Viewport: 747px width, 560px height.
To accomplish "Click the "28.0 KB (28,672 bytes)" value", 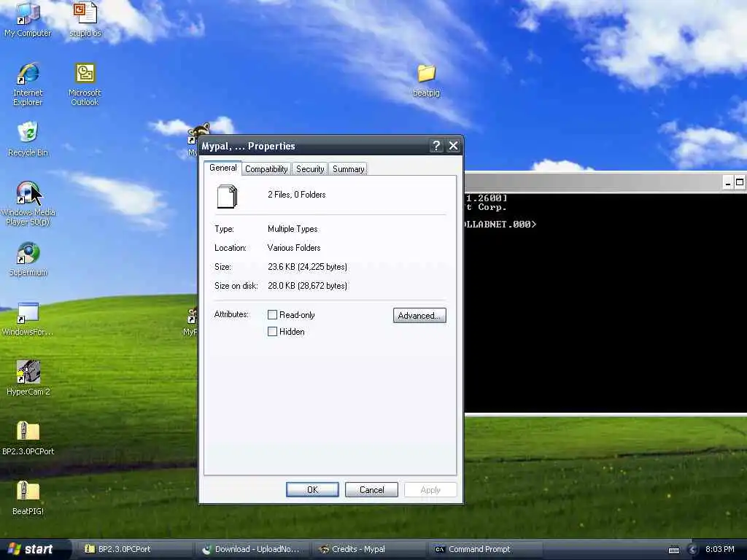I will 307,286.
